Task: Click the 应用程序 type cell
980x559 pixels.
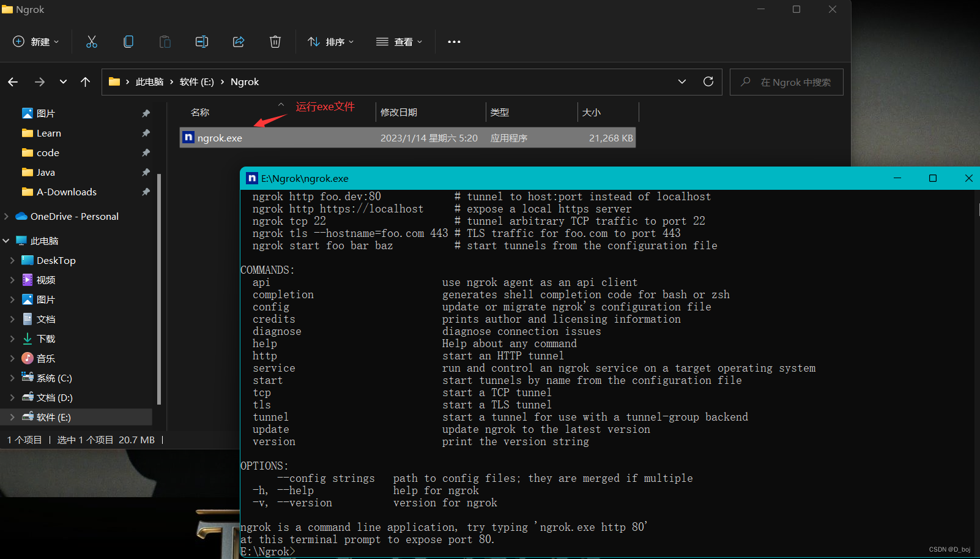Action: (x=509, y=138)
